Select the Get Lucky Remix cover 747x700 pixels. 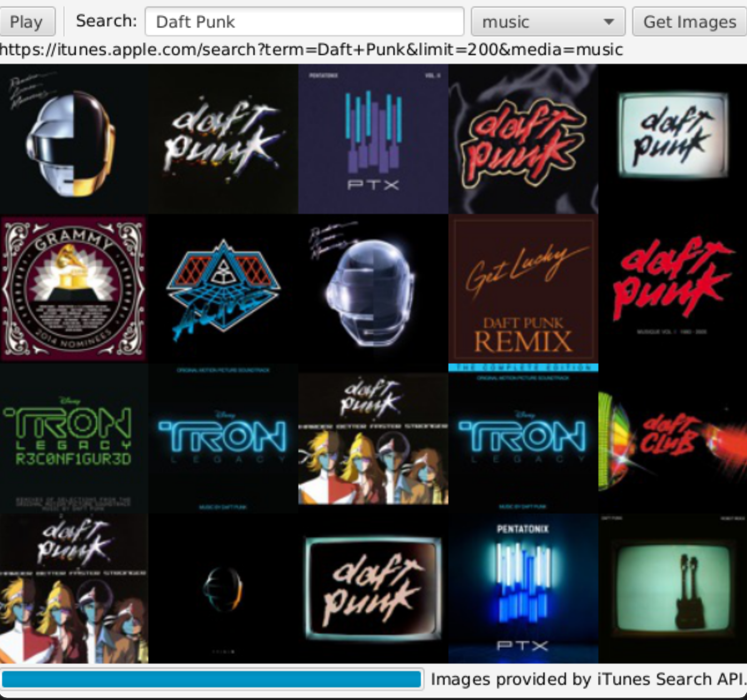click(523, 289)
